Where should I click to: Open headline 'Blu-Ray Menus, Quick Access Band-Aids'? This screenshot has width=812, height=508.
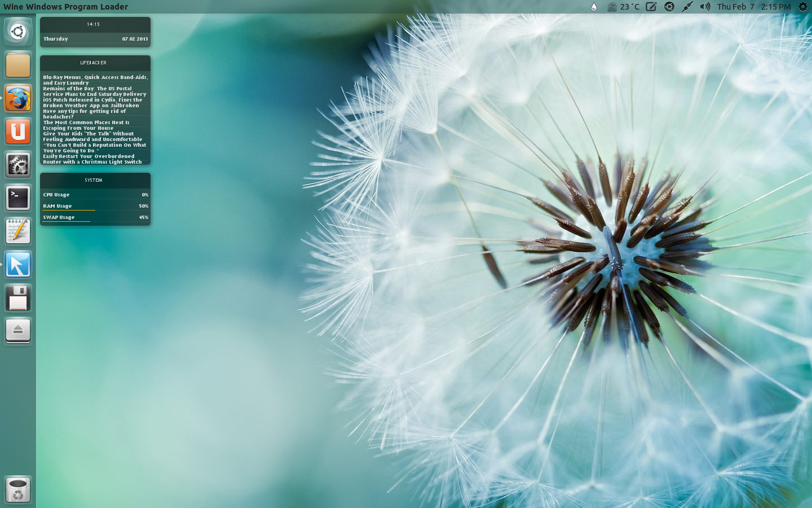tap(95, 80)
